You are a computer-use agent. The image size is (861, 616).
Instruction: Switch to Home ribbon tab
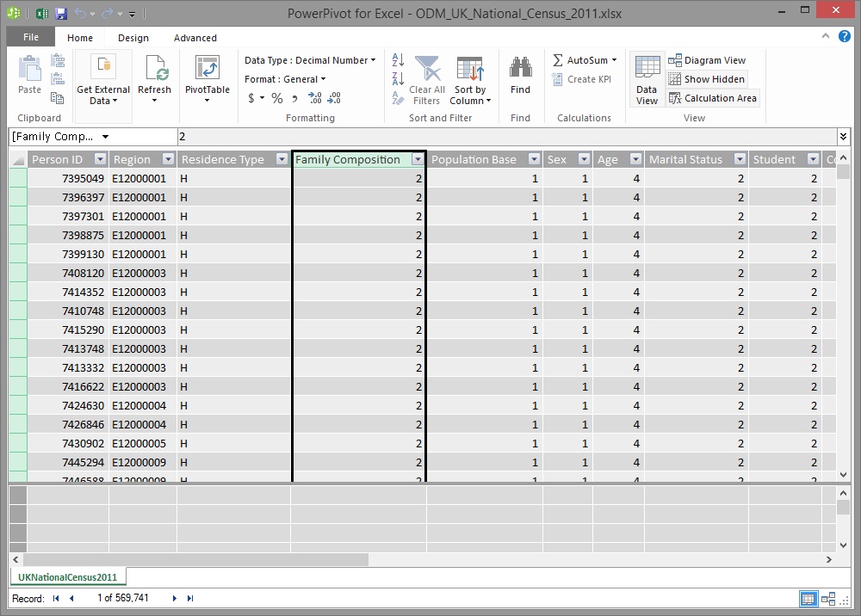(80, 38)
